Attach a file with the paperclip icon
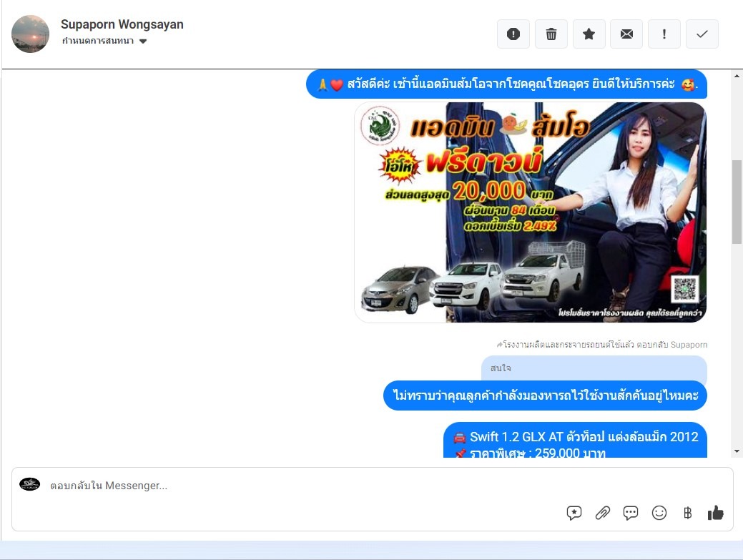 click(603, 513)
